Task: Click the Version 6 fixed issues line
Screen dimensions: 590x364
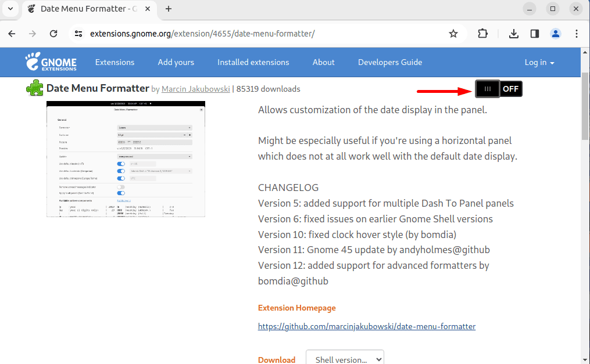Action: [375, 219]
